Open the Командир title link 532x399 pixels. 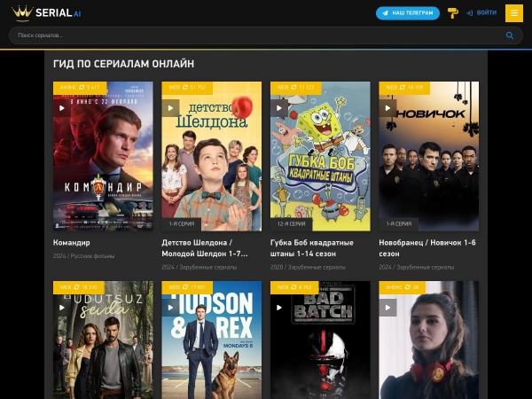tap(72, 242)
